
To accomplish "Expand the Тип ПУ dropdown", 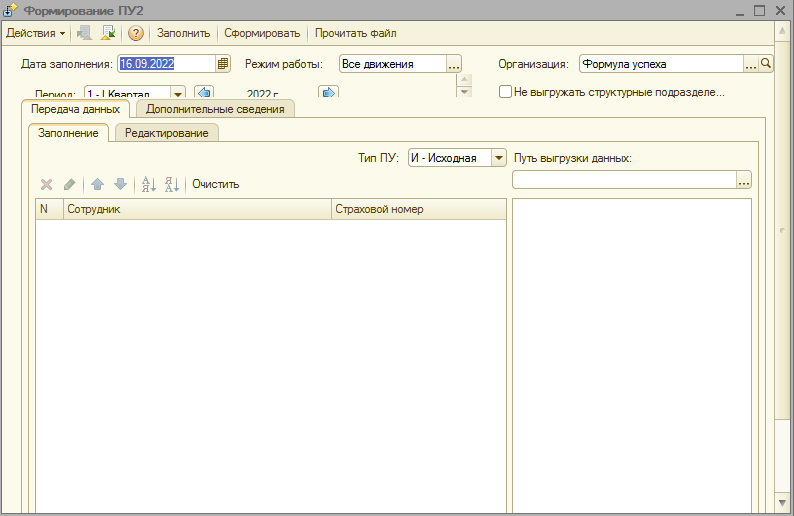I will tap(499, 158).
